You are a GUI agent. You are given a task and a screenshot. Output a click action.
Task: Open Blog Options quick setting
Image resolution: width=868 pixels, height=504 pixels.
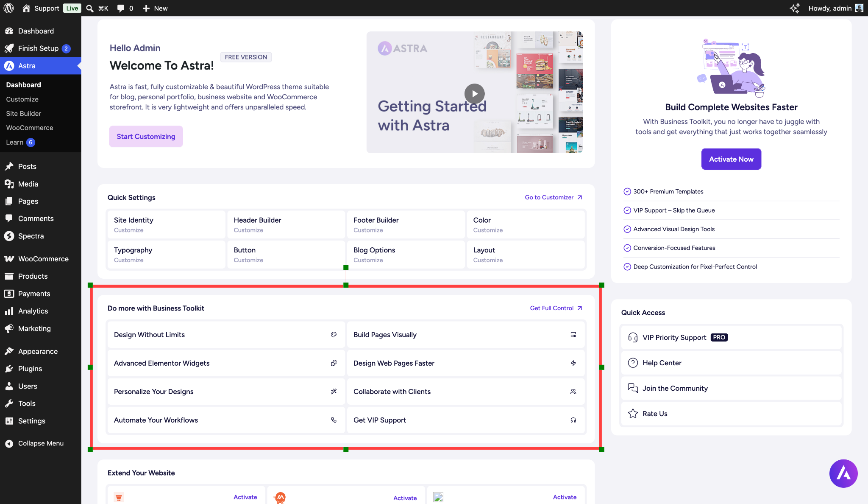(x=406, y=255)
